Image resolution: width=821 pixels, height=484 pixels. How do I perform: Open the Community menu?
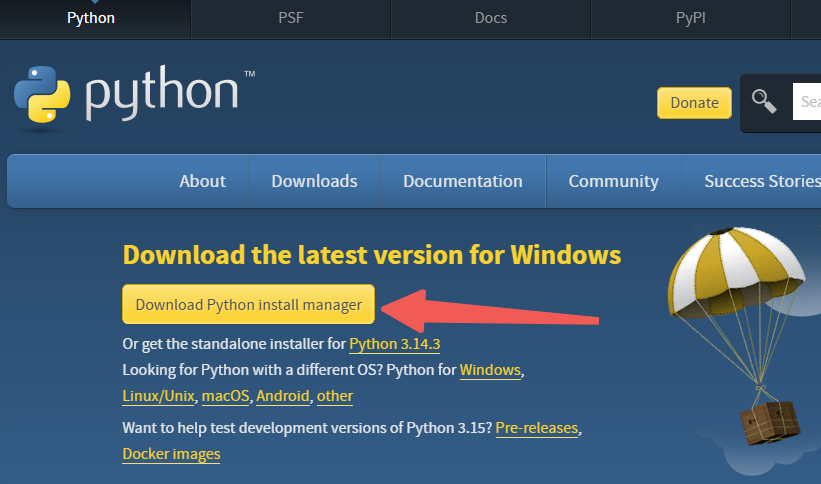click(x=613, y=181)
